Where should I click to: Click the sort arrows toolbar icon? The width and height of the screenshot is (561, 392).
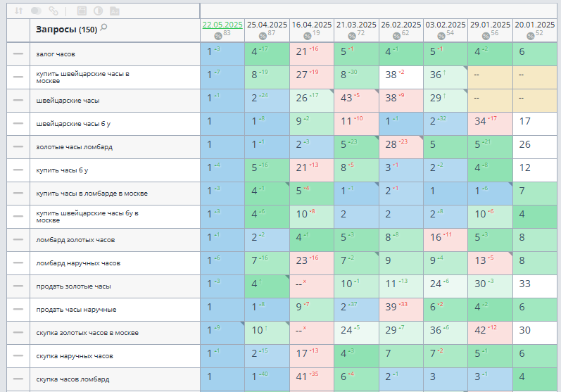[18, 11]
